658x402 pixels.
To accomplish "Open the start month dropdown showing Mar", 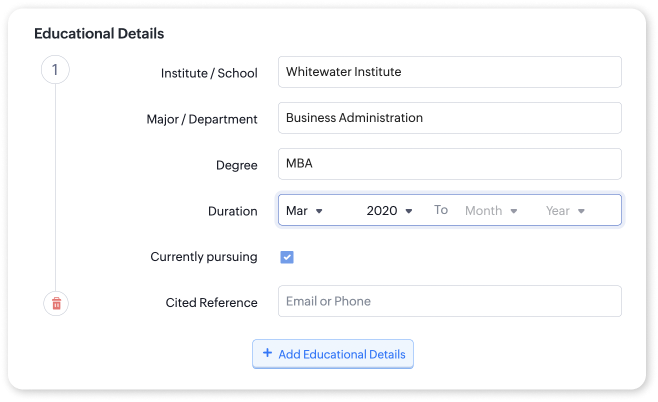I will [x=304, y=211].
